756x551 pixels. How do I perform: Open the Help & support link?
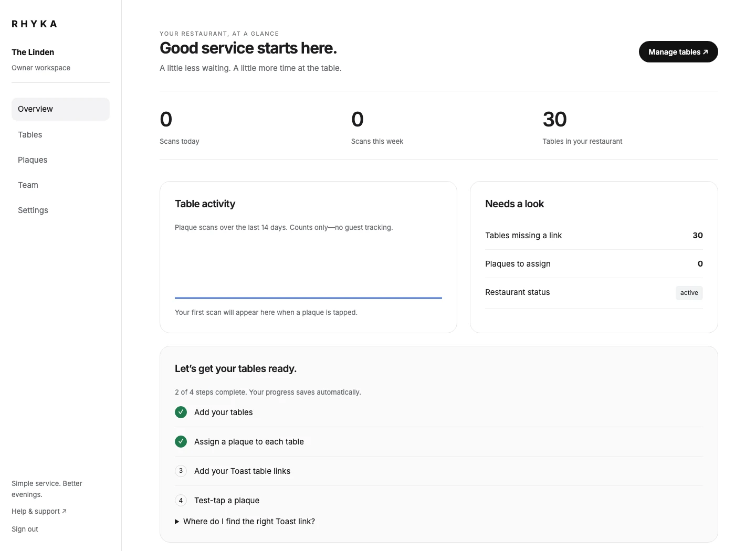[39, 512]
